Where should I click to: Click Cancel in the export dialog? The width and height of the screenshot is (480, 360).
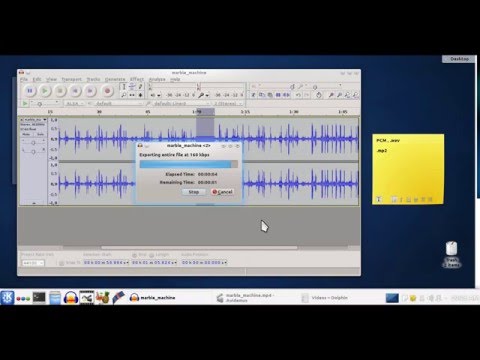222,192
